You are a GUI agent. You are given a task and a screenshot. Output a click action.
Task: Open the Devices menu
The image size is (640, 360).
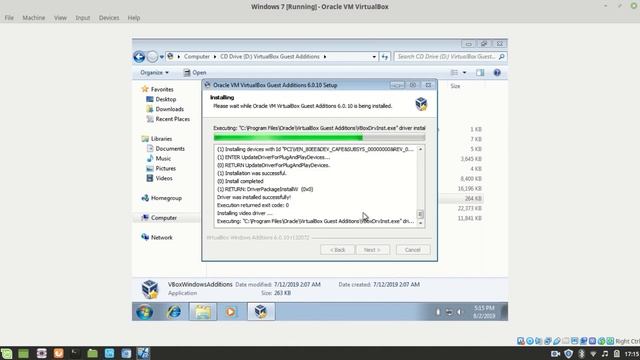click(109, 18)
